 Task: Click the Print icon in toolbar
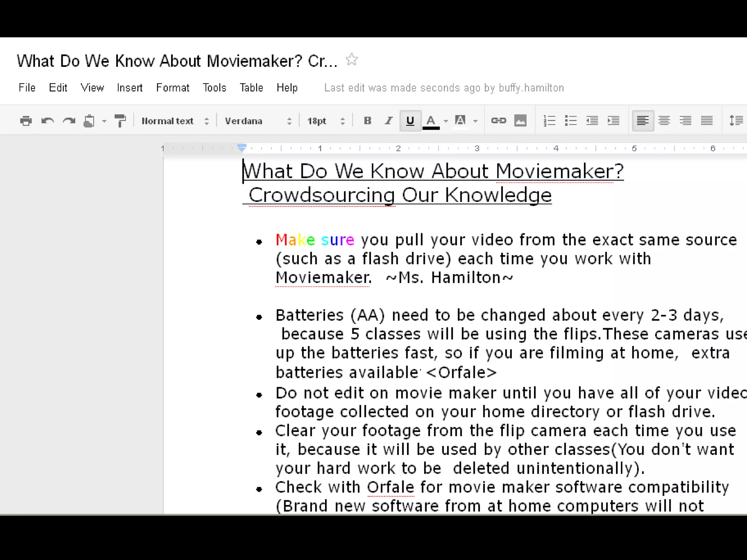[26, 121]
